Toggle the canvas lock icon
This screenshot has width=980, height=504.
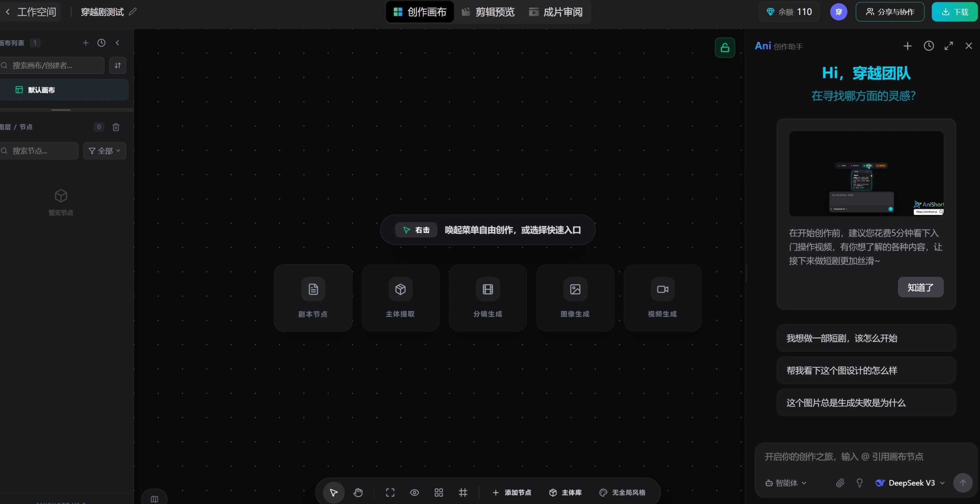(x=725, y=47)
